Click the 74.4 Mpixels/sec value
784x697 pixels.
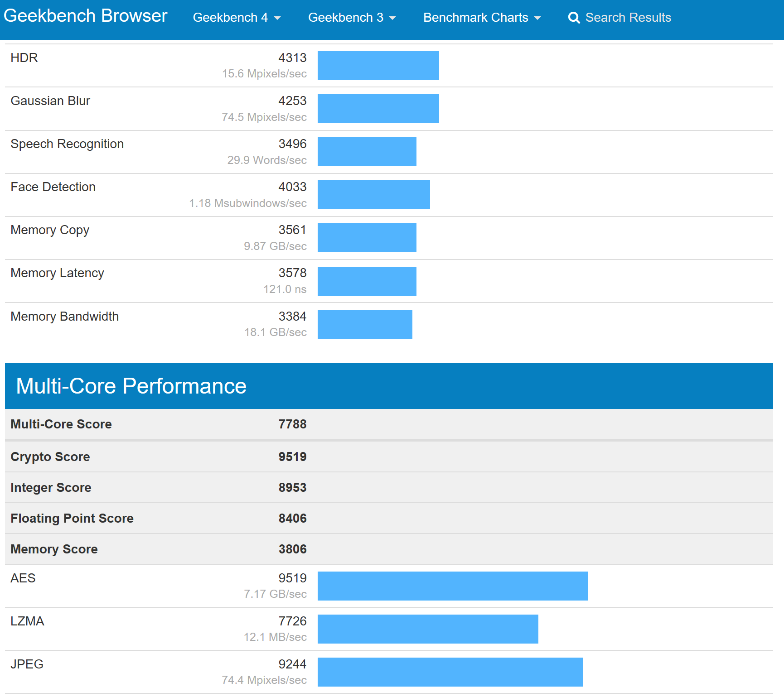(x=264, y=680)
